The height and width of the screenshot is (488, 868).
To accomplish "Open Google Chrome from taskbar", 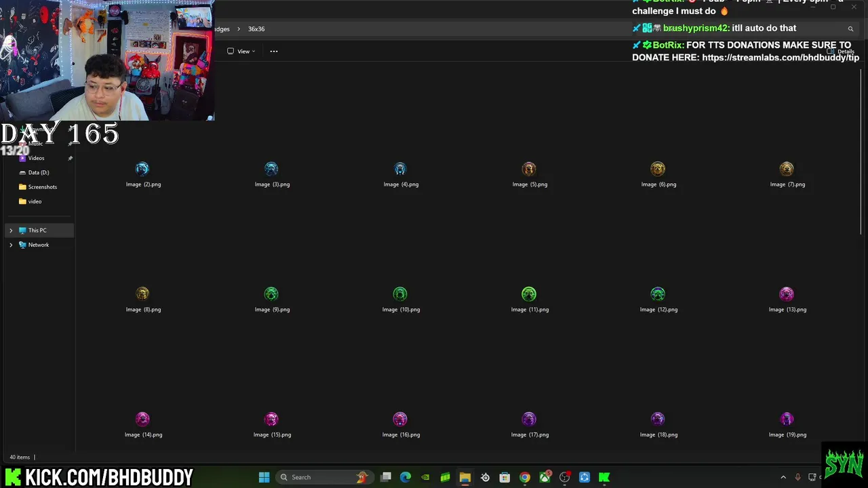I will pyautogui.click(x=525, y=477).
